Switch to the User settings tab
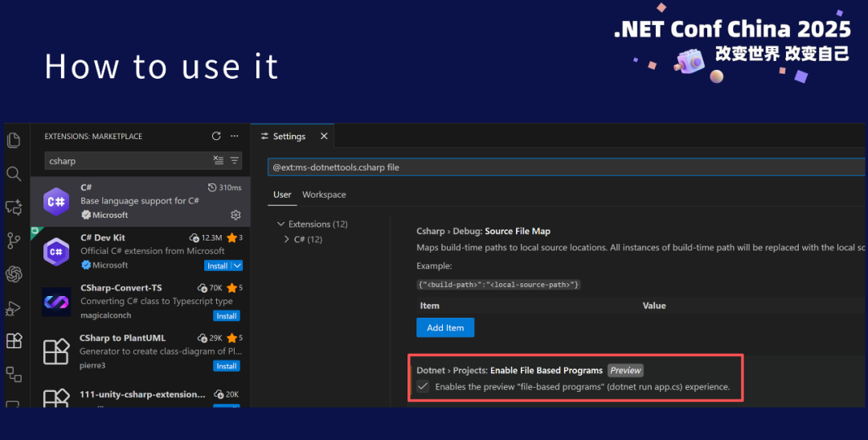The width and height of the screenshot is (868, 440). (282, 195)
